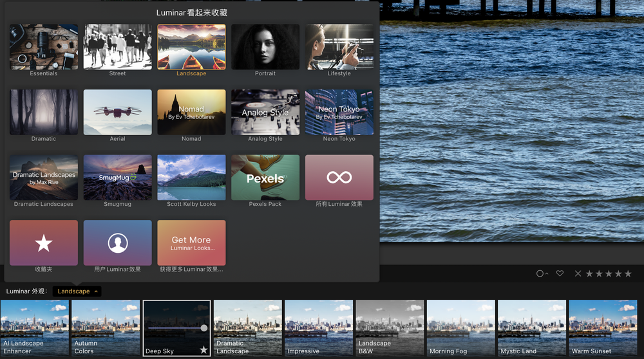Open the Scott Kelby Looks collection
Viewport: 644px width, 359px height.
click(191, 177)
